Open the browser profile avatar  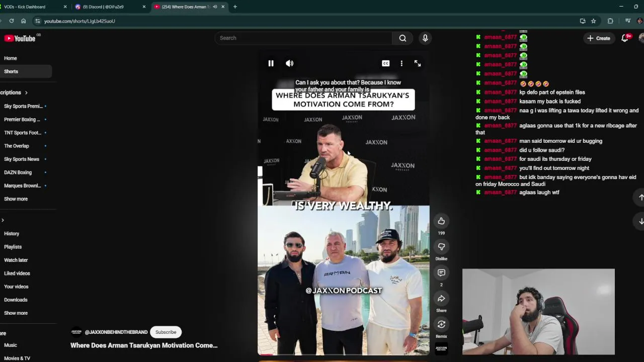[x=640, y=21]
